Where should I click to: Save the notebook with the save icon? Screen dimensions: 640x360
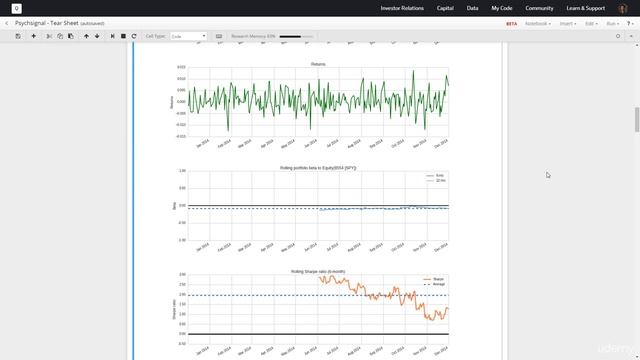coord(18,36)
